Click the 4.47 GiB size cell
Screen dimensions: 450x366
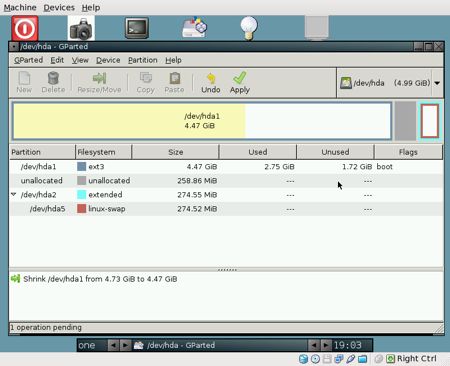tap(202, 166)
